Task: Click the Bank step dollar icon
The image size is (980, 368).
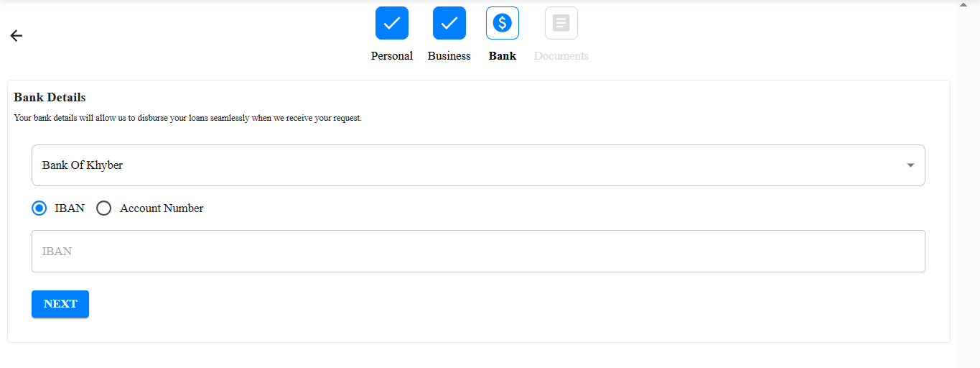Action: (503, 23)
